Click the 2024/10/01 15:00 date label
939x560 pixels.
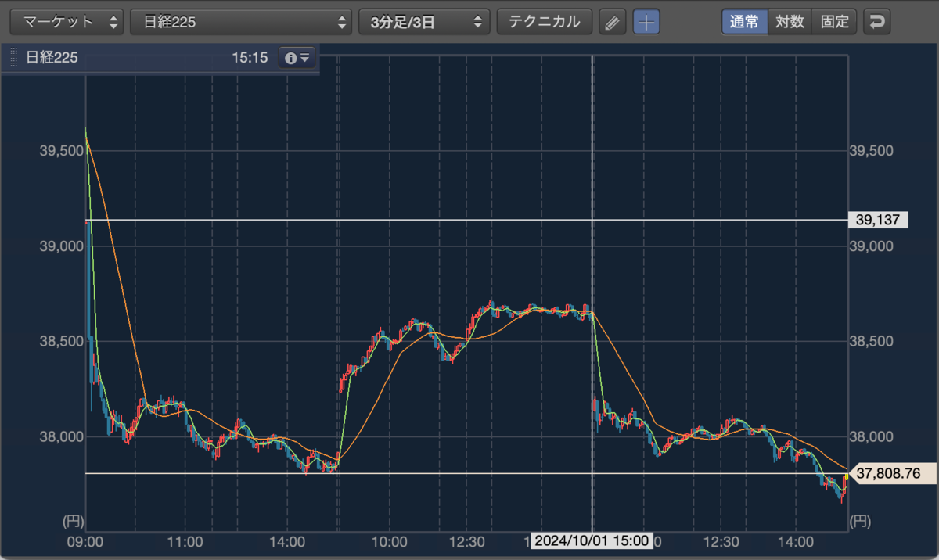(592, 540)
